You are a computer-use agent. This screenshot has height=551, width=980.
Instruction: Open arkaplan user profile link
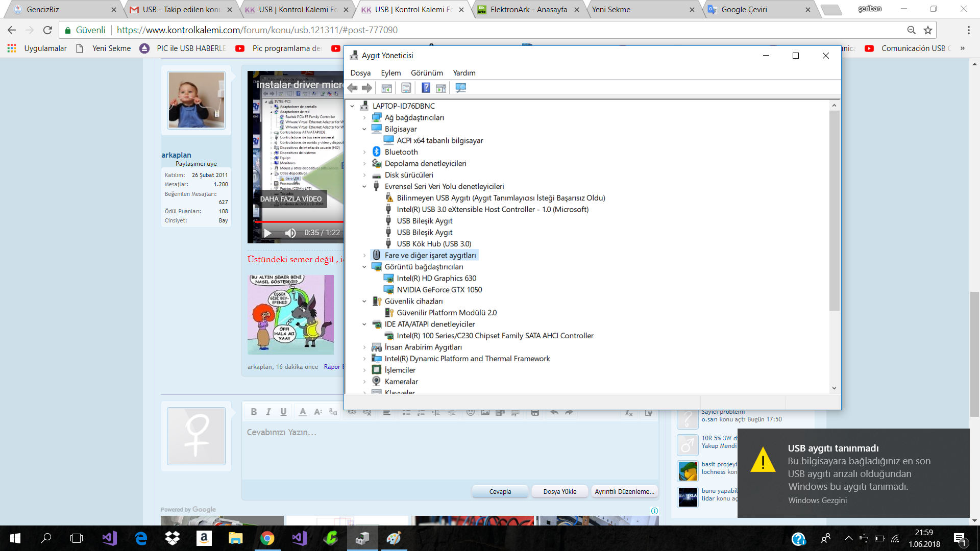[x=176, y=155]
